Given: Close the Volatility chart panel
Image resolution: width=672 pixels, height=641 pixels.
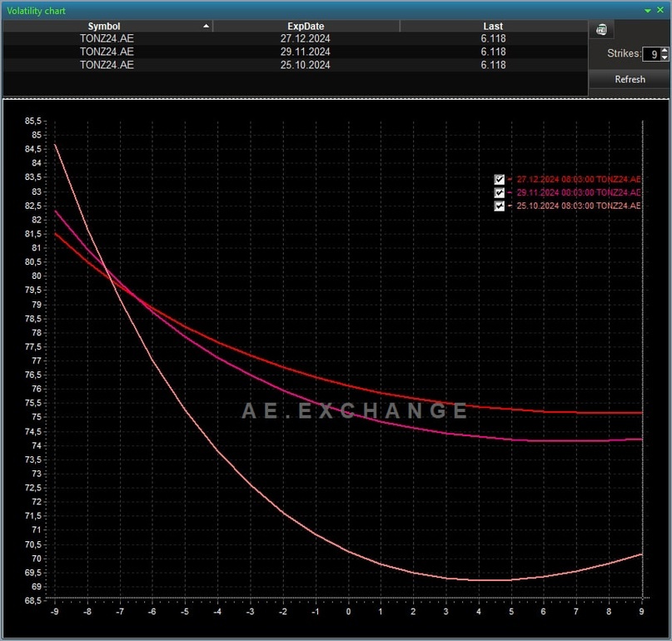Looking at the screenshot, I should tap(660, 10).
